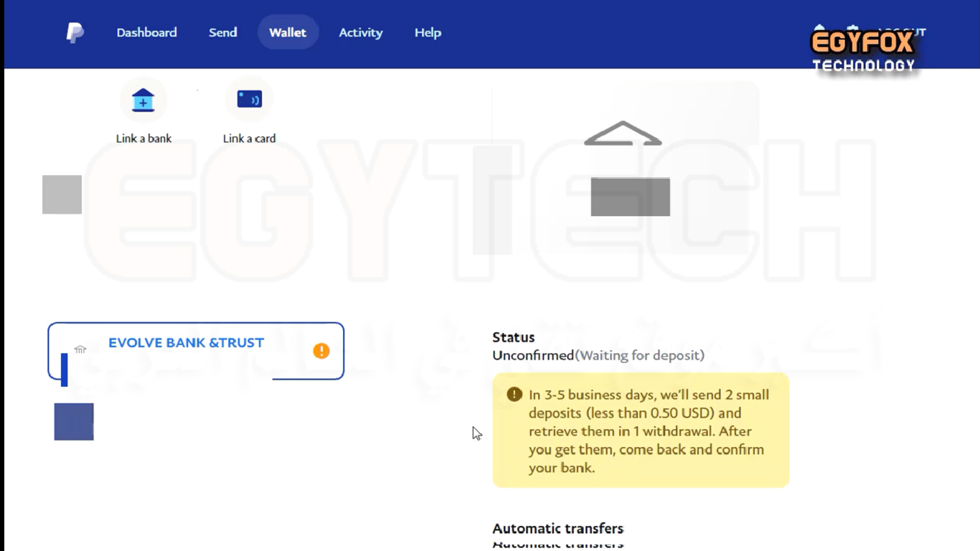Click the alert icon in yellow notice
This screenshot has width=980, height=551.
click(514, 395)
